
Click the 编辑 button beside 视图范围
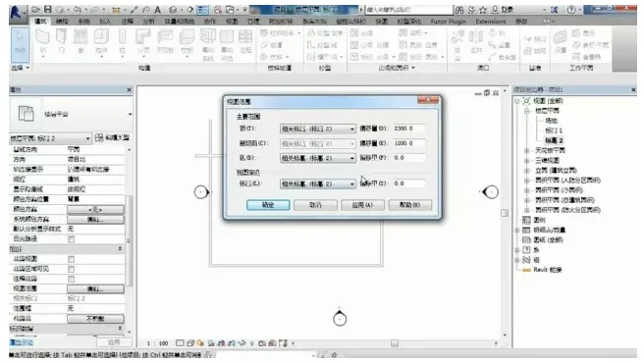pos(95,289)
